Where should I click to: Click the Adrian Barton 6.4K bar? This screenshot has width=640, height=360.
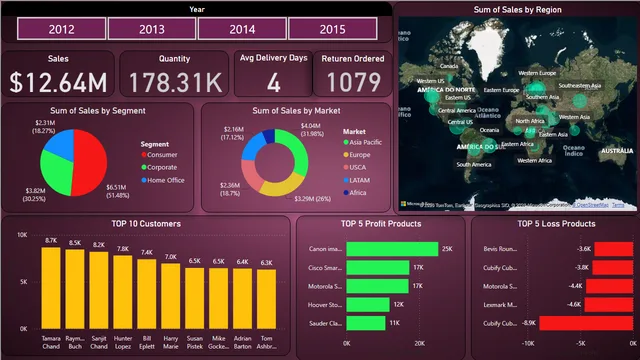[242, 299]
